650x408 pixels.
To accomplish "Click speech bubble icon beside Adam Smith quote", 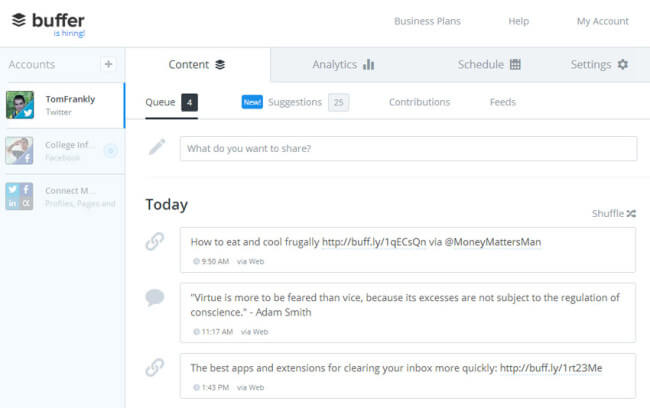I will click(x=155, y=297).
